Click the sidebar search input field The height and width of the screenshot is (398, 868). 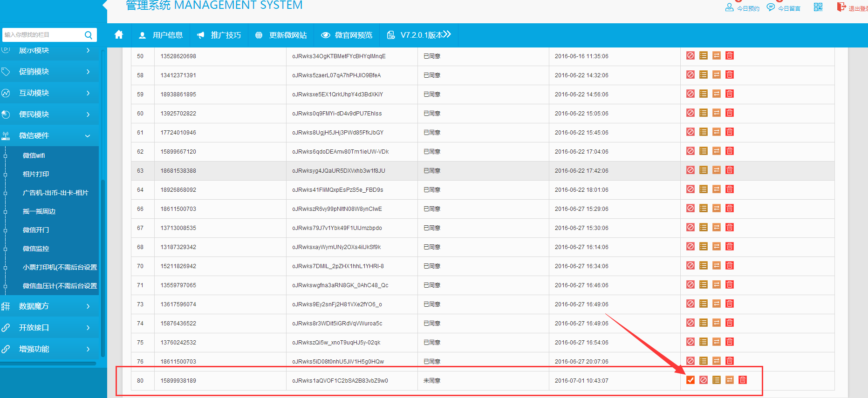(43, 35)
